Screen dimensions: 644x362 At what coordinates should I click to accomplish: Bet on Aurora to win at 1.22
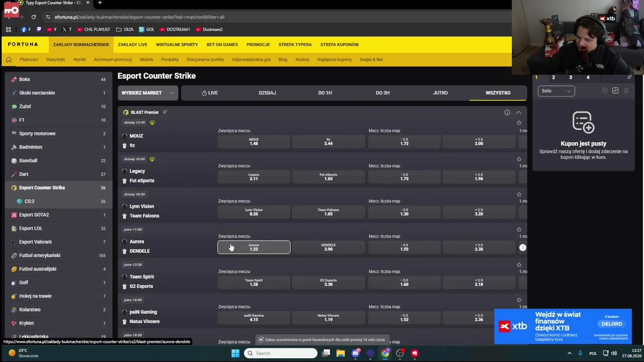tap(254, 247)
